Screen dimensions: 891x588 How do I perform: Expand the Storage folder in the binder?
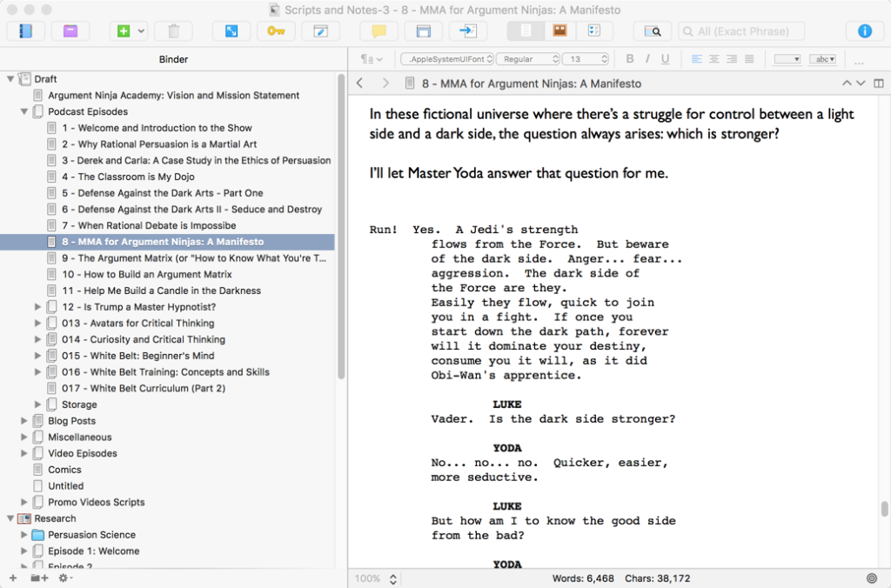tap(38, 405)
